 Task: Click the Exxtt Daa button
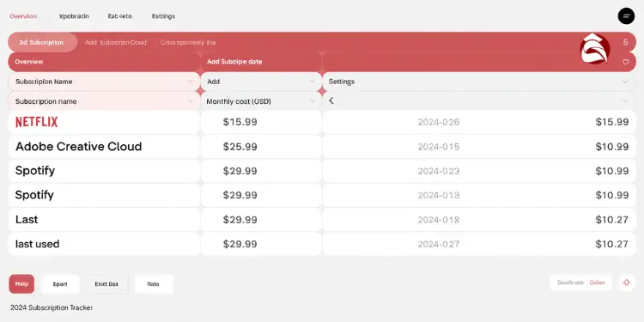pyautogui.click(x=106, y=284)
